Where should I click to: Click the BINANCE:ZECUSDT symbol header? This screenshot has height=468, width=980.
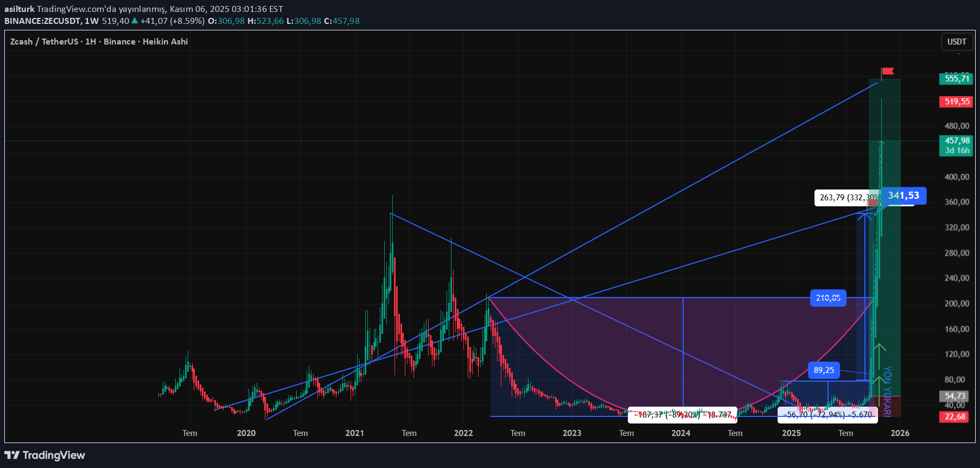pyautogui.click(x=43, y=21)
